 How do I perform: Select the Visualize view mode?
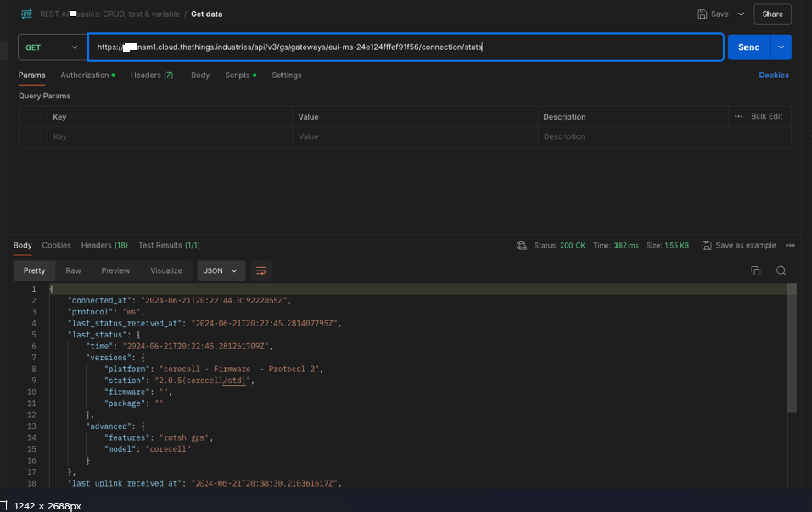[x=166, y=270]
